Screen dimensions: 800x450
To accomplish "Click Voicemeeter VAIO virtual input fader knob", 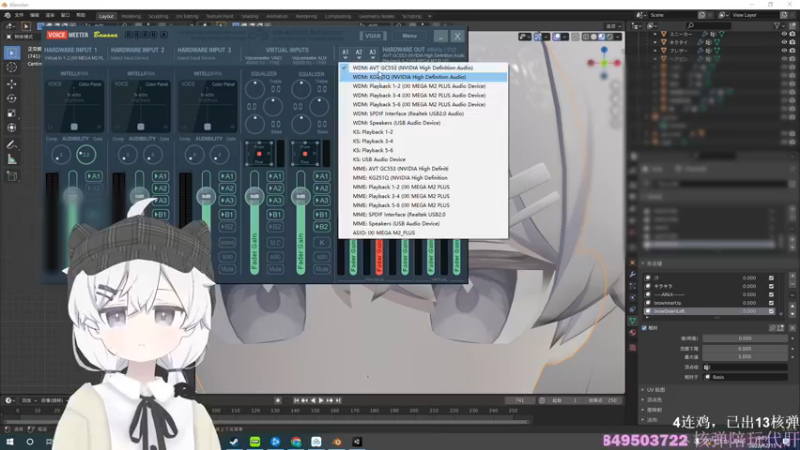I will [254, 196].
